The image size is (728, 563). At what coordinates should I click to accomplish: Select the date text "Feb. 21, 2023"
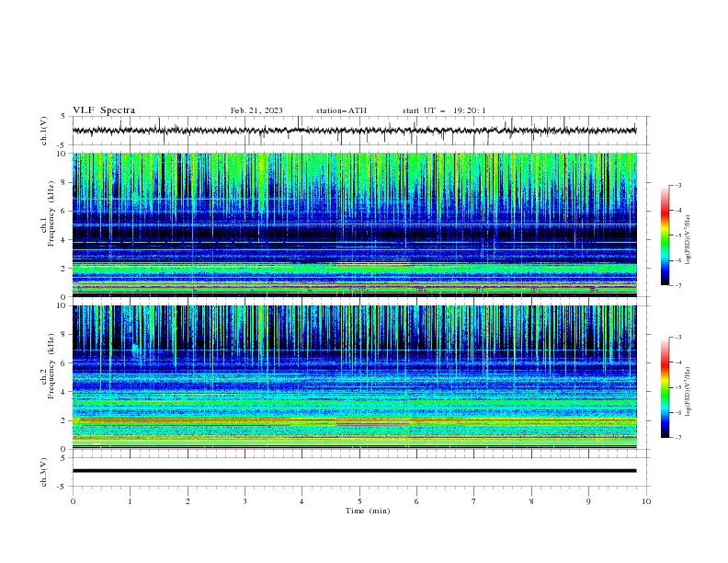click(256, 110)
